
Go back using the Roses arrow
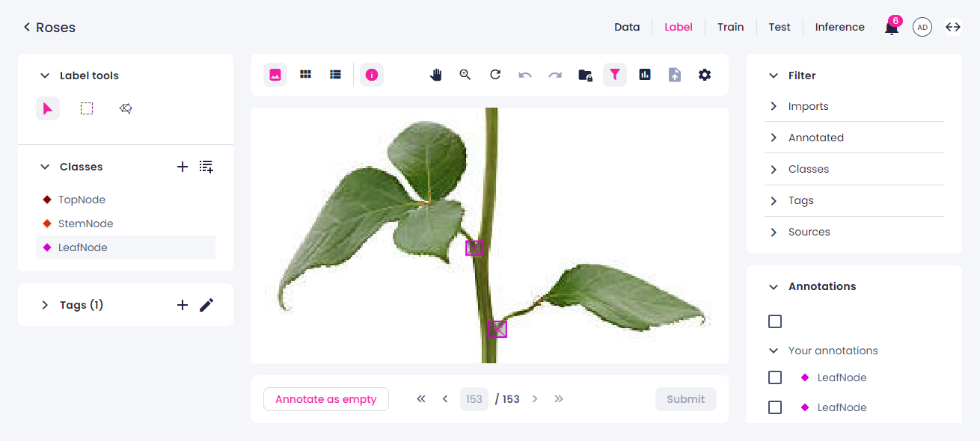click(x=27, y=27)
